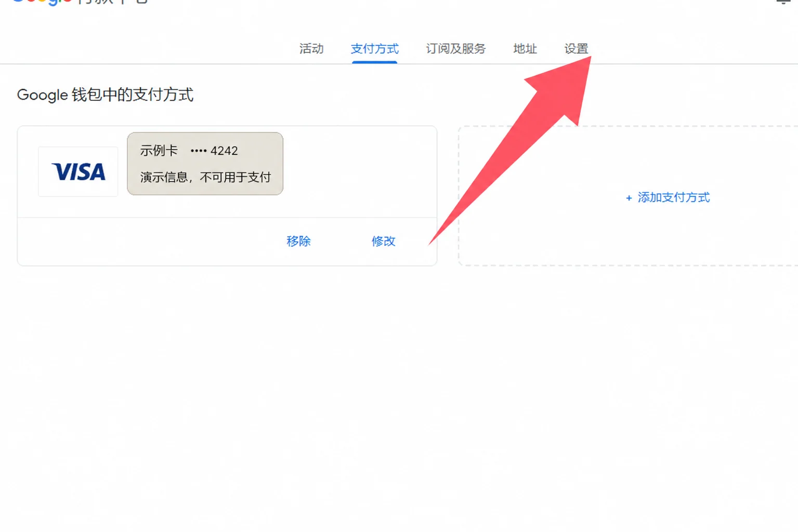Select the 支付方式 tab
The image size is (798, 532).
click(x=374, y=49)
